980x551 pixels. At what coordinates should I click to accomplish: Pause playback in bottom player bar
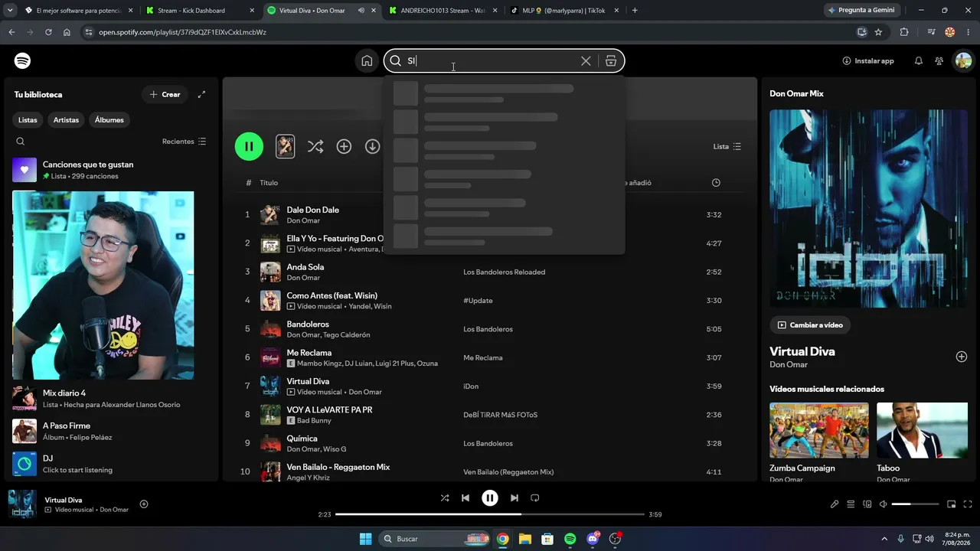490,498
